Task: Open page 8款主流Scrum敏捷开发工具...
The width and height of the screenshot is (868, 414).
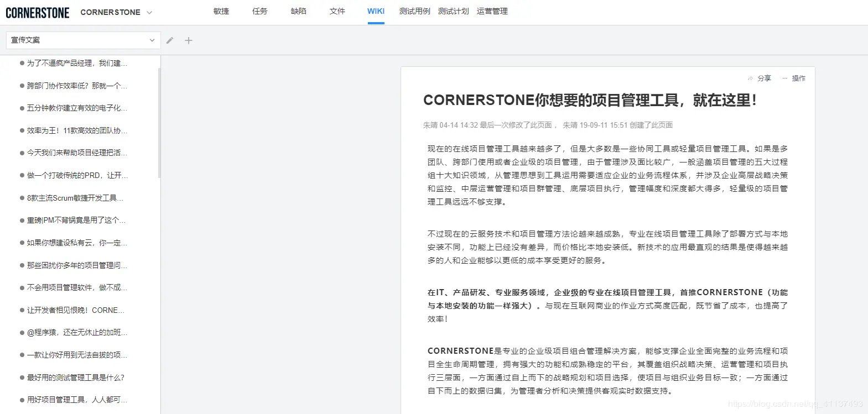Action: coord(75,198)
